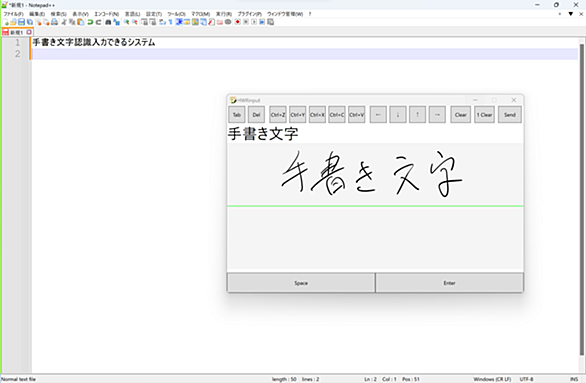Viewport: 586px width, 383px height.
Task: Open the 設定(T) menu
Action: coord(154,14)
